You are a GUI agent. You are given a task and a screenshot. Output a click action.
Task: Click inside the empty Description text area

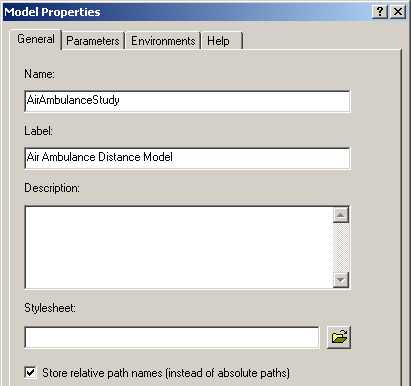[x=179, y=247]
